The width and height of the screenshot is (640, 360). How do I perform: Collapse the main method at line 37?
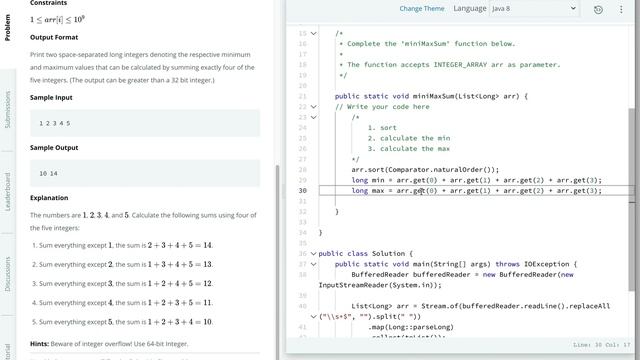[x=313, y=264]
